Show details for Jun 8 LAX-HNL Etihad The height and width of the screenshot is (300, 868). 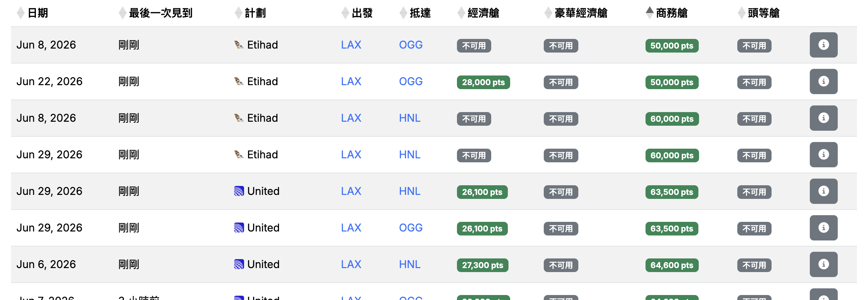click(x=823, y=118)
